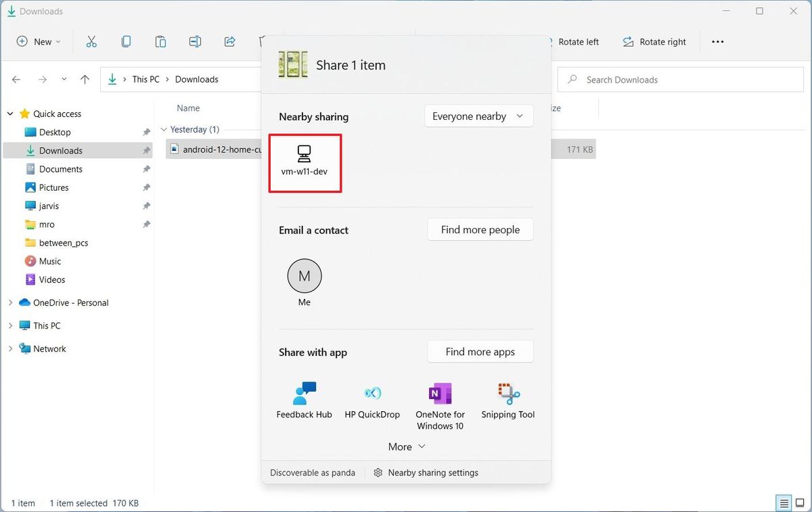The image size is (812, 512).
Task: Open Nearby sharing settings
Action: click(426, 472)
